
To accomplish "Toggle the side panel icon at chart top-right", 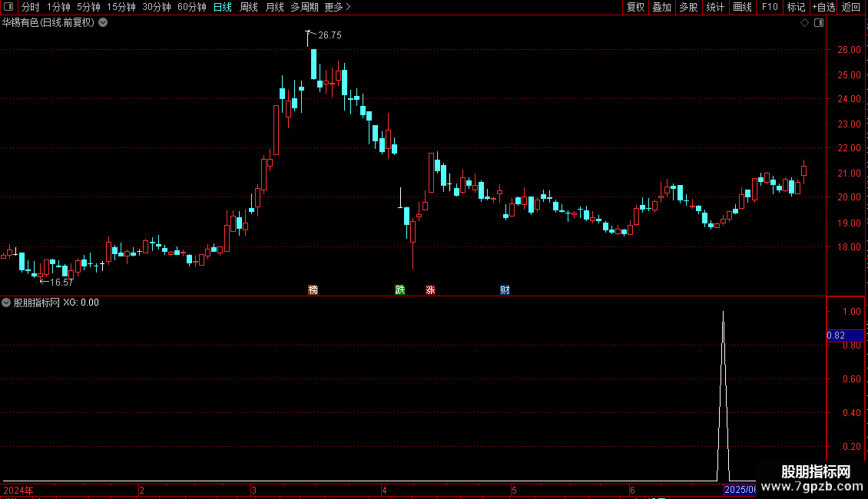I will click(x=819, y=23).
